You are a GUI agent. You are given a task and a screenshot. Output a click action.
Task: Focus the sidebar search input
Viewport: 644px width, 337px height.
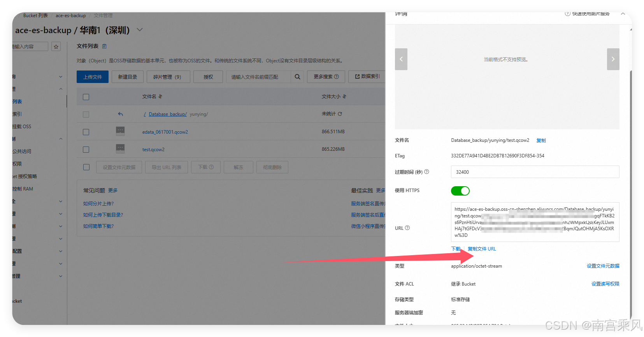coord(30,47)
